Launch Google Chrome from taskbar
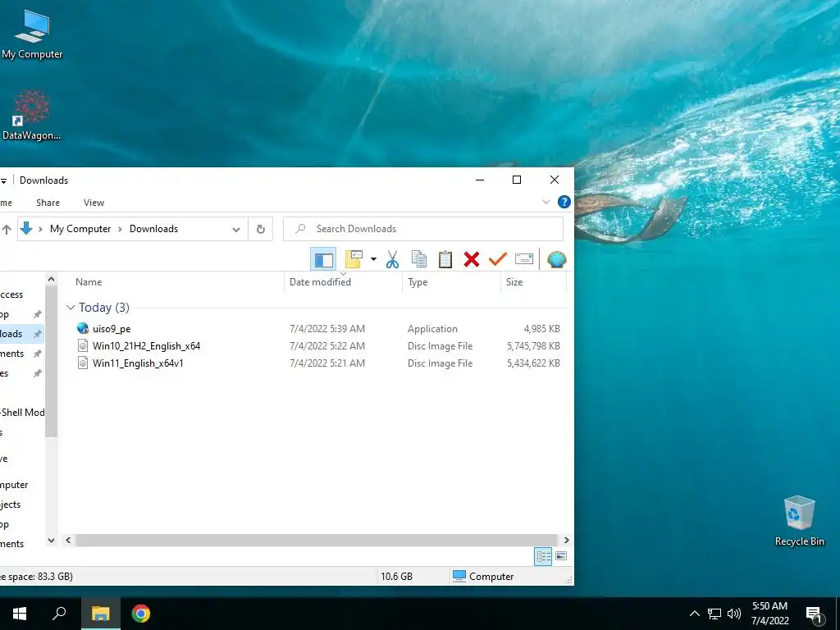 140,614
